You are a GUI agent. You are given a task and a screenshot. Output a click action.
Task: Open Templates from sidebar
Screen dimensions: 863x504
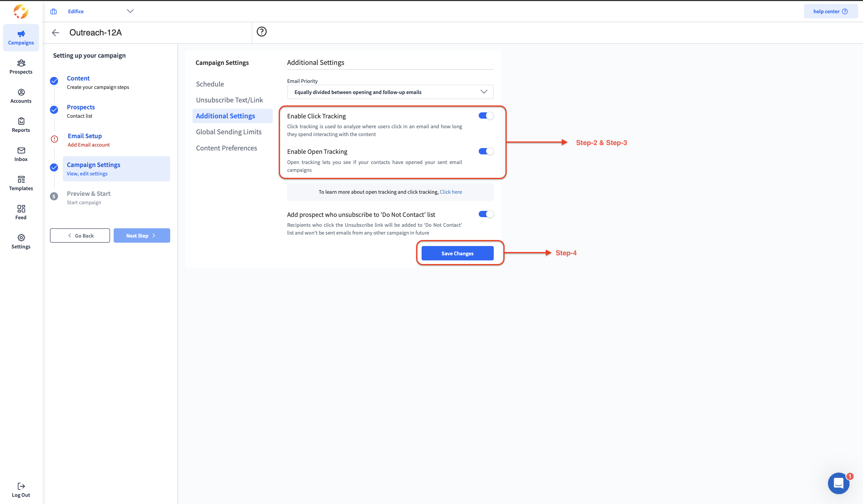pos(21,183)
